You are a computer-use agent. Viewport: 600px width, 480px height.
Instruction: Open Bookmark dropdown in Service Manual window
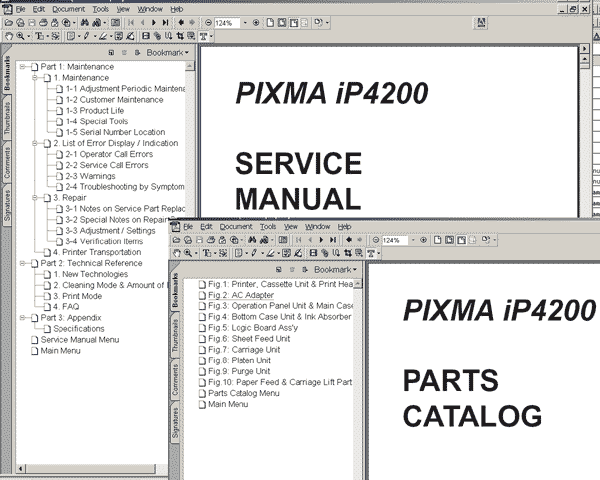click(168, 52)
